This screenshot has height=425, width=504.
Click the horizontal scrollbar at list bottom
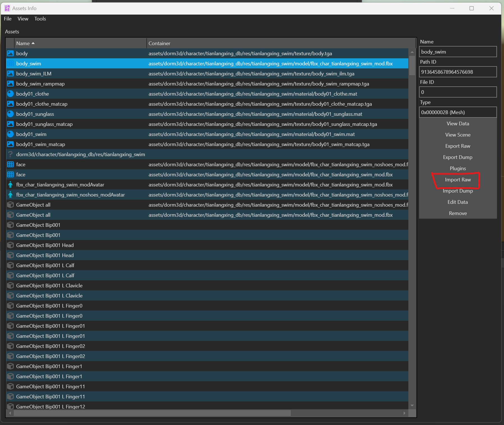(152, 413)
